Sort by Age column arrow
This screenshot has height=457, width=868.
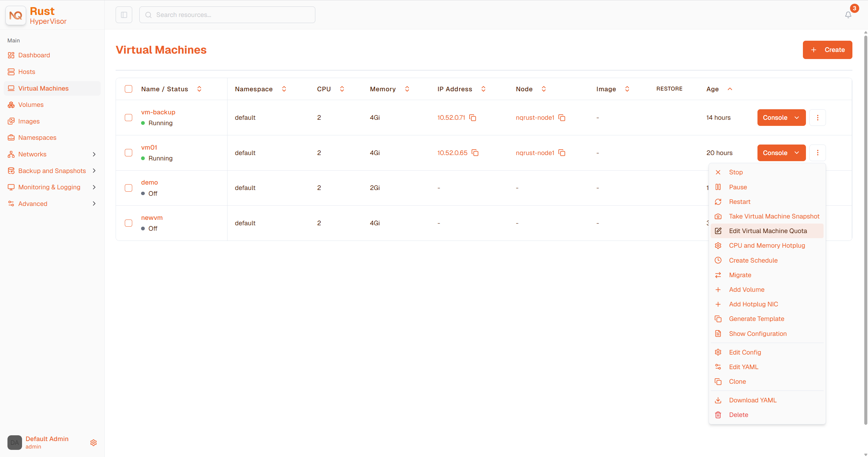(730, 89)
